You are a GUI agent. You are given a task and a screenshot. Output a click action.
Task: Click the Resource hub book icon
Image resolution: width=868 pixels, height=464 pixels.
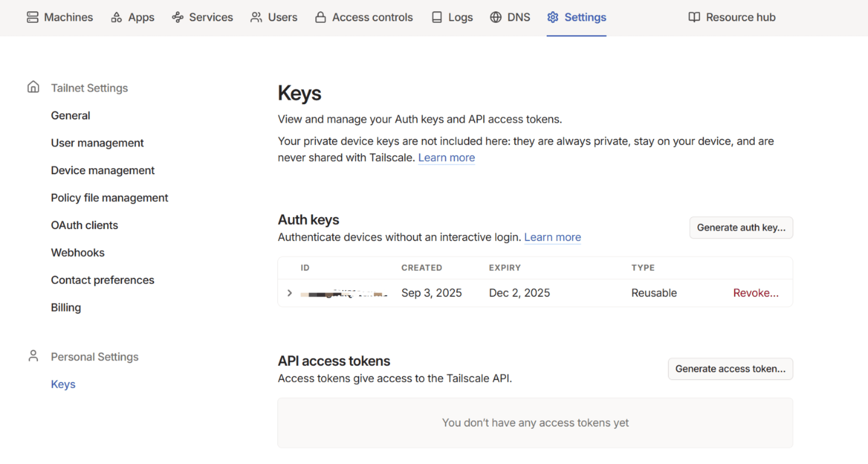pos(694,17)
